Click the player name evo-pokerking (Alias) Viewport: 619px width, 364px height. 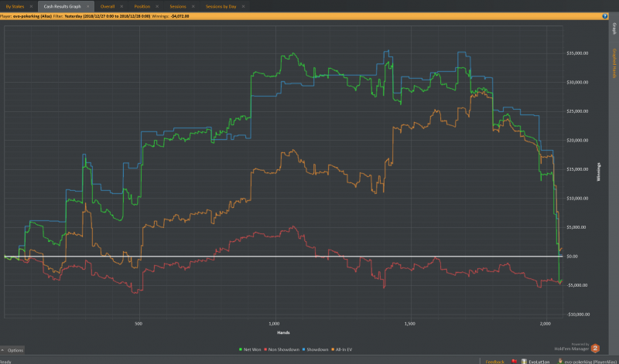pyautogui.click(x=32, y=16)
